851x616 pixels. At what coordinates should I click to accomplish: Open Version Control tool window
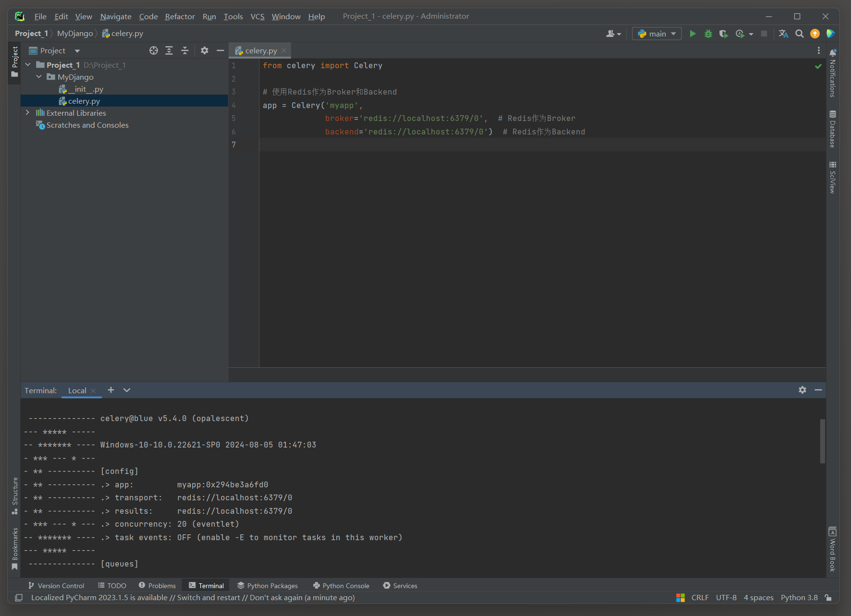56,586
